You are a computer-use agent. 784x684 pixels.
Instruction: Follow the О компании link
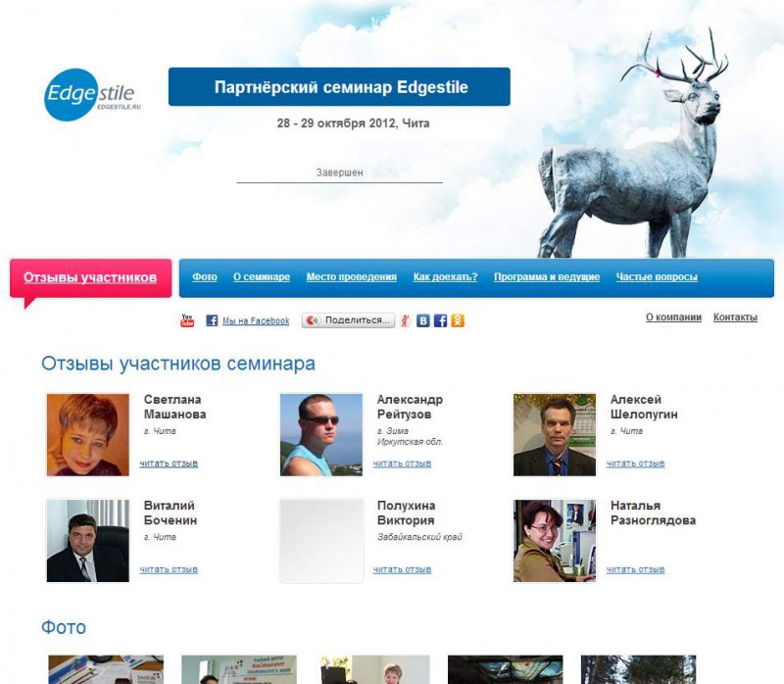[673, 317]
